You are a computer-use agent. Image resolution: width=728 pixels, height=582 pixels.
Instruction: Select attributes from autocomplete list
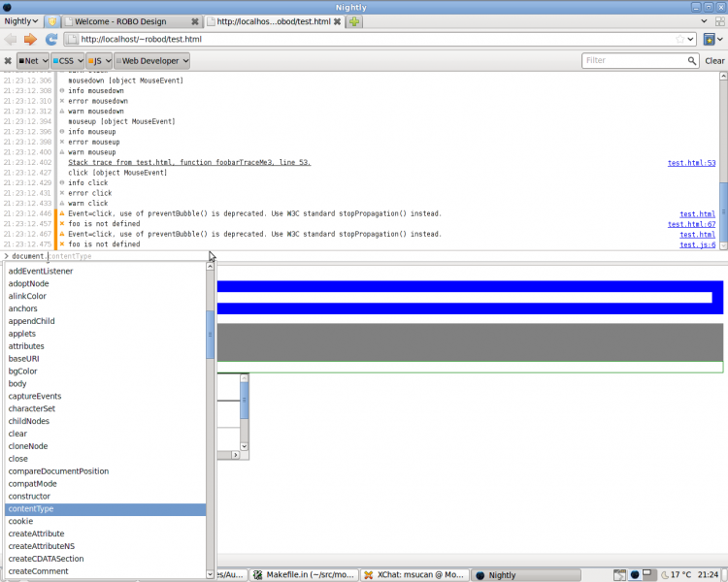[106, 346]
